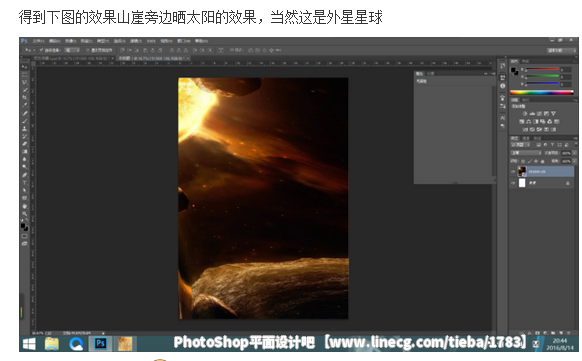
Task: Click the top layer thumbnail
Action: click(x=522, y=171)
